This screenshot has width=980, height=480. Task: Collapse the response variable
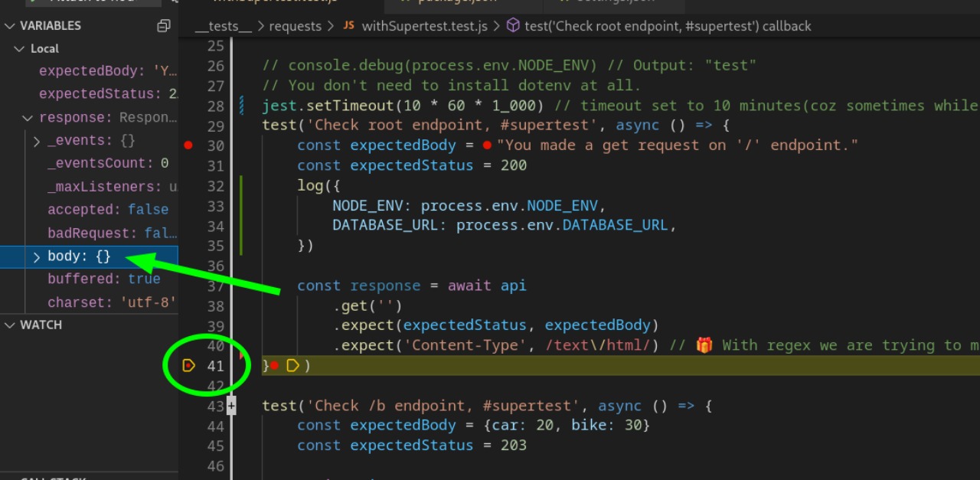pos(28,118)
